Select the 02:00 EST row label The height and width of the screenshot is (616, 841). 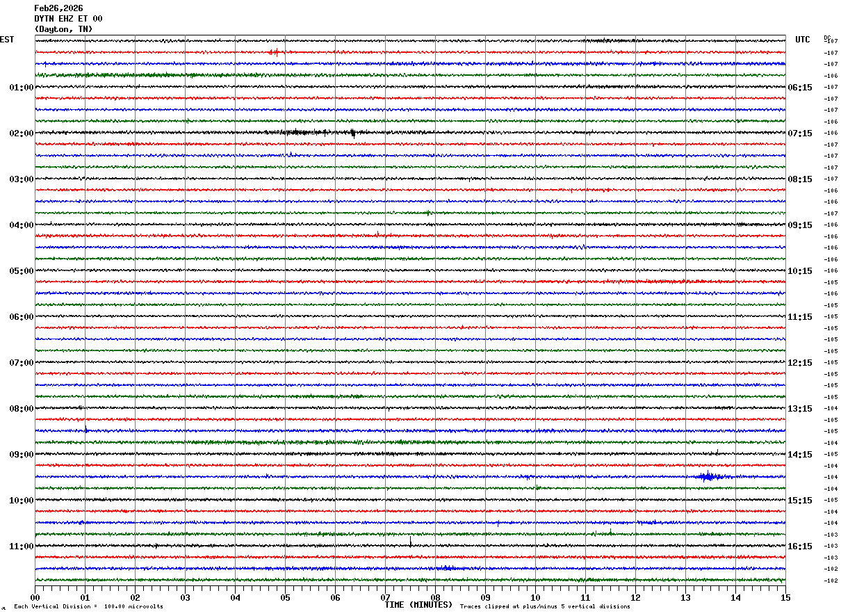pos(22,133)
